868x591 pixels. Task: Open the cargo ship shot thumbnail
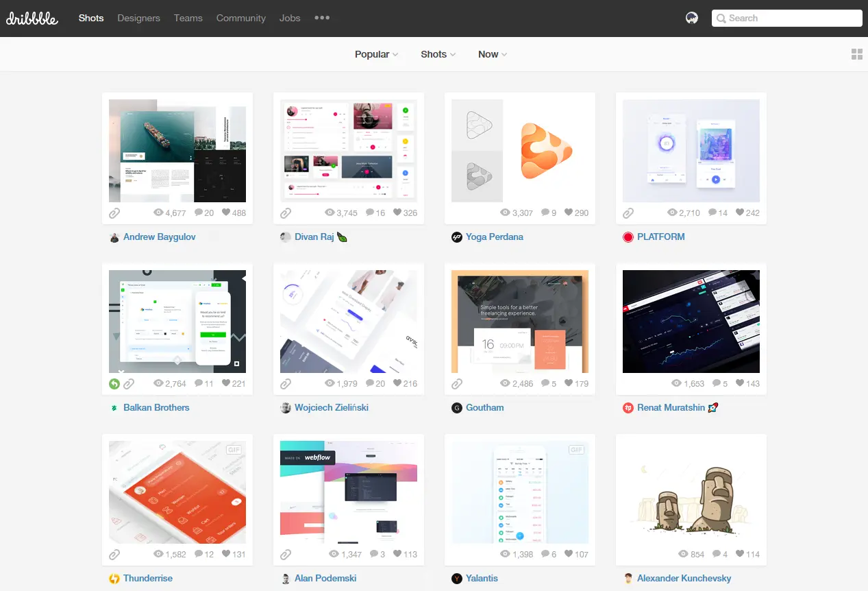click(x=177, y=151)
